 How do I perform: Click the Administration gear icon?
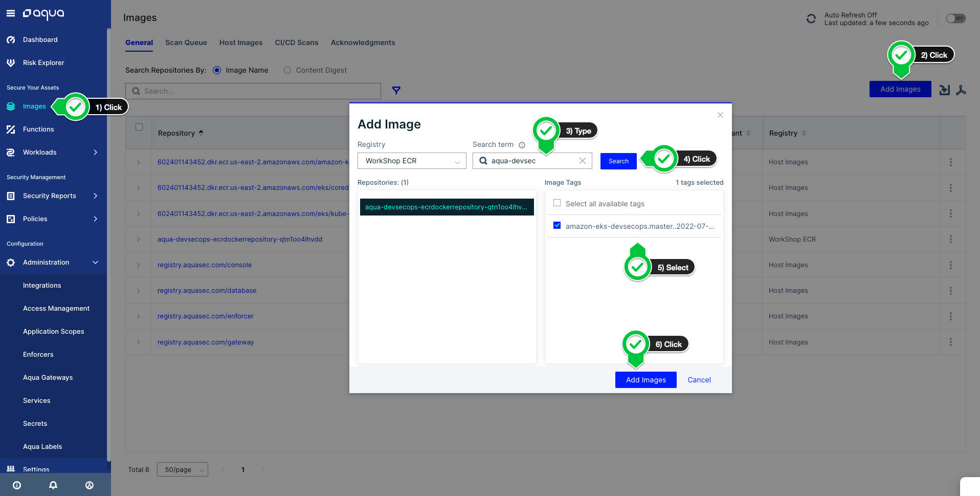click(x=11, y=263)
